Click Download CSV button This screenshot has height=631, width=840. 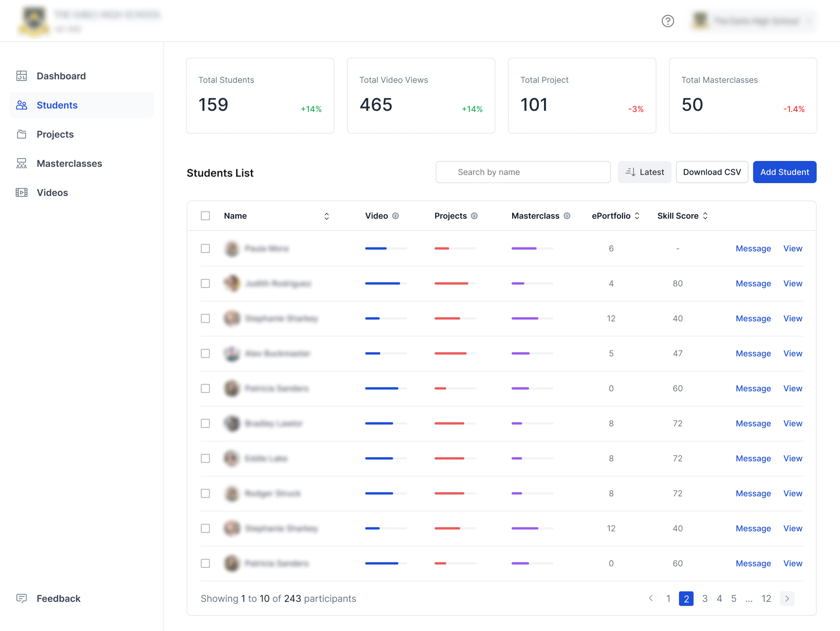[712, 172]
